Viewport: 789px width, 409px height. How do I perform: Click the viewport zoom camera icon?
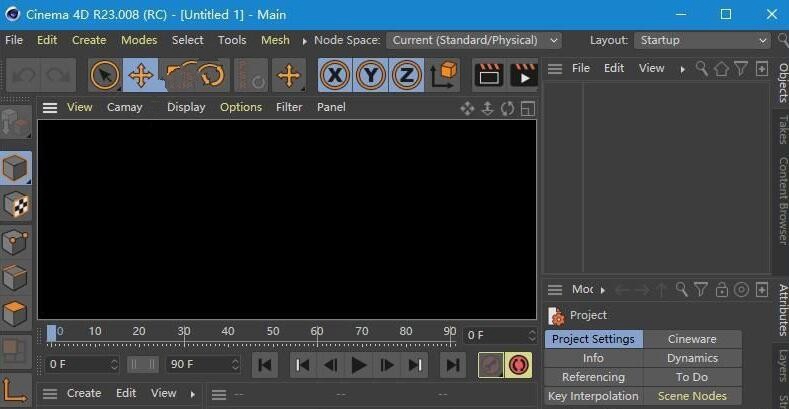[x=488, y=108]
